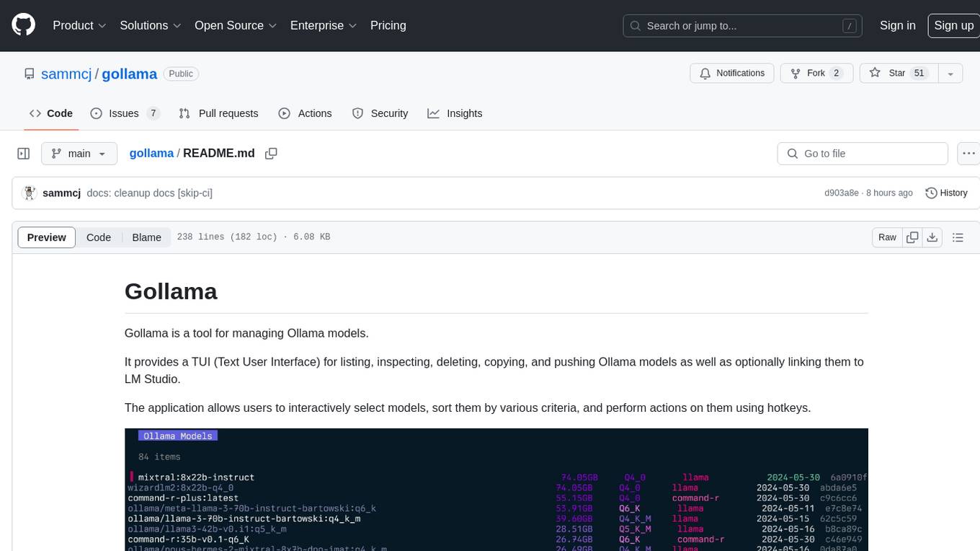The image size is (980, 551).
Task: Open the star lists dropdown arrow
Action: coord(950,73)
